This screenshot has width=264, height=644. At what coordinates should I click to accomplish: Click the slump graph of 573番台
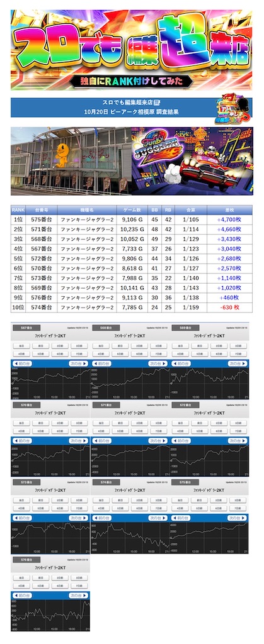coord(50,538)
